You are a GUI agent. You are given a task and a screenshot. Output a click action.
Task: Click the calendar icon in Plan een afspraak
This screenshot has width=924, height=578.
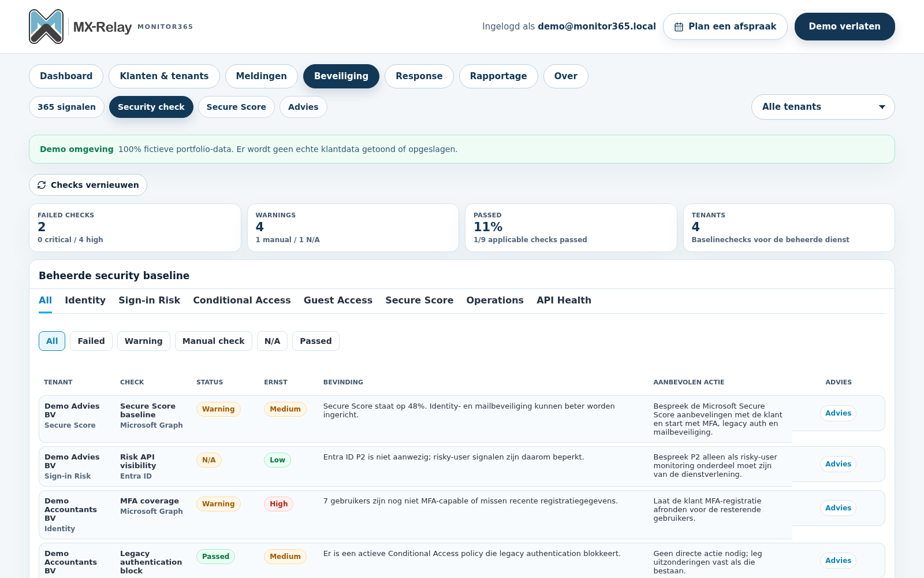pos(679,27)
